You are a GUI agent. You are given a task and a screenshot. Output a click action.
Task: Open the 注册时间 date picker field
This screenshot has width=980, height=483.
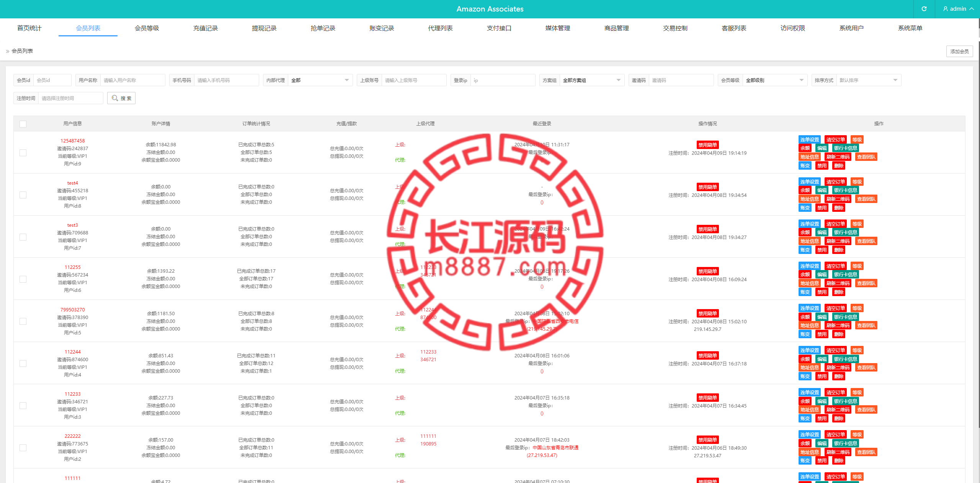click(x=70, y=98)
